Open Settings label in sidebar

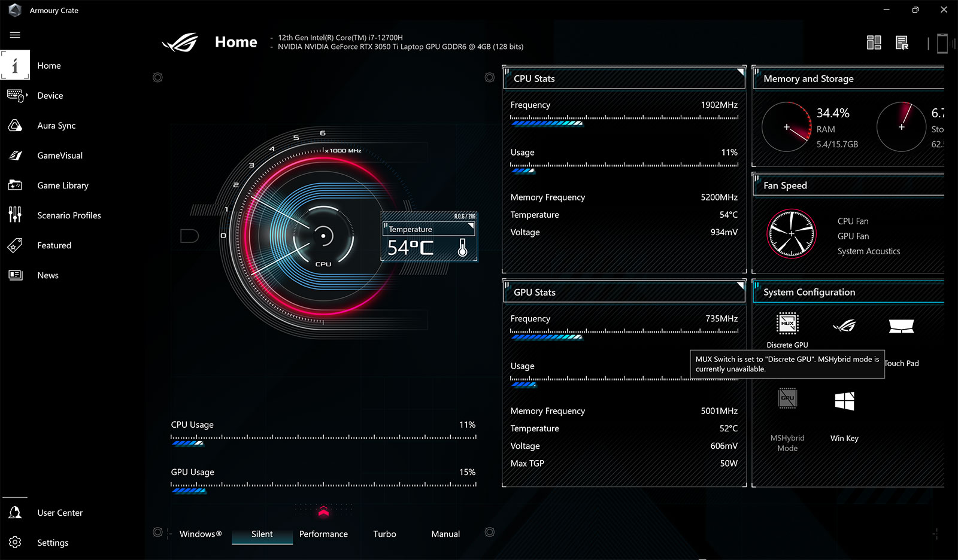53,542
